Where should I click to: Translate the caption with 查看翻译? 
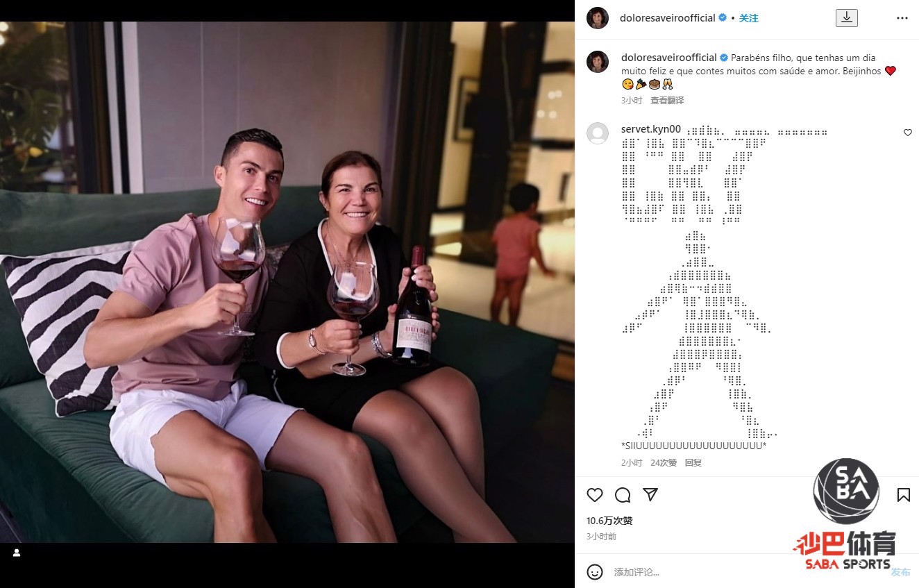[x=667, y=101]
